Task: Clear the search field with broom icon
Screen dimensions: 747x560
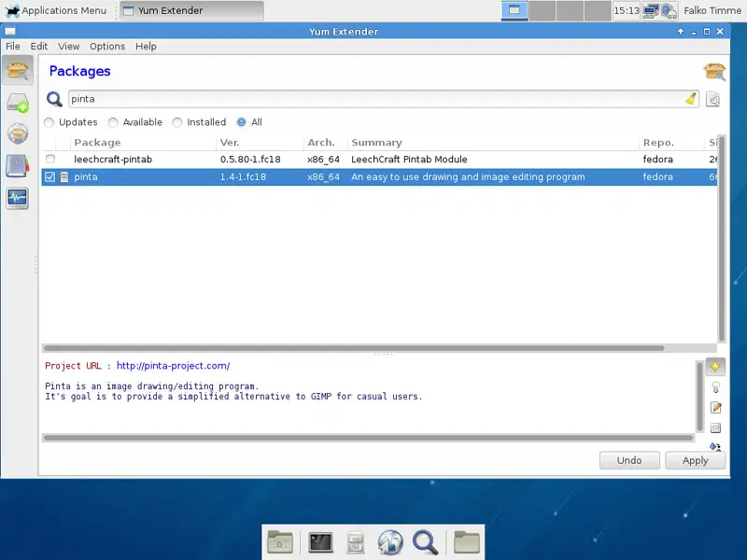Action: click(691, 99)
